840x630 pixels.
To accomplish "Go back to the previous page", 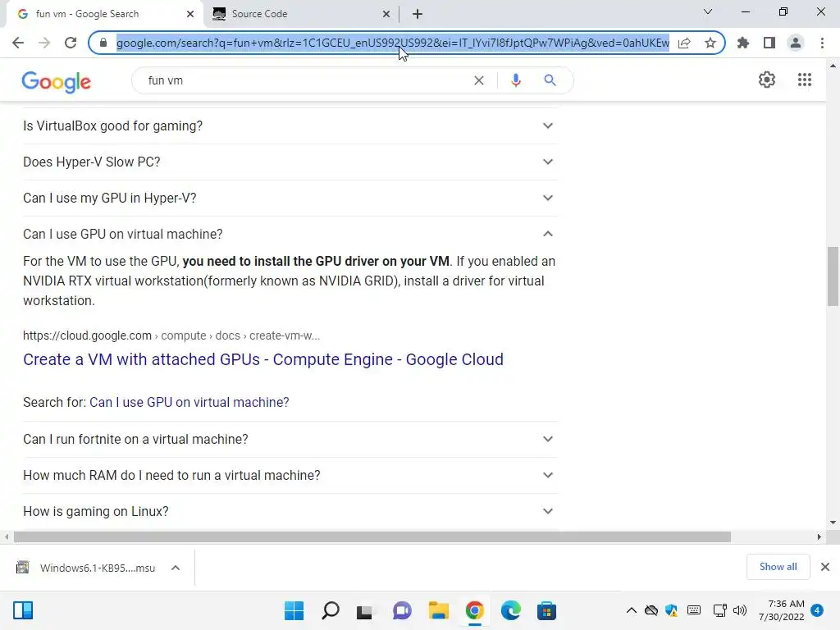I will click(18, 43).
